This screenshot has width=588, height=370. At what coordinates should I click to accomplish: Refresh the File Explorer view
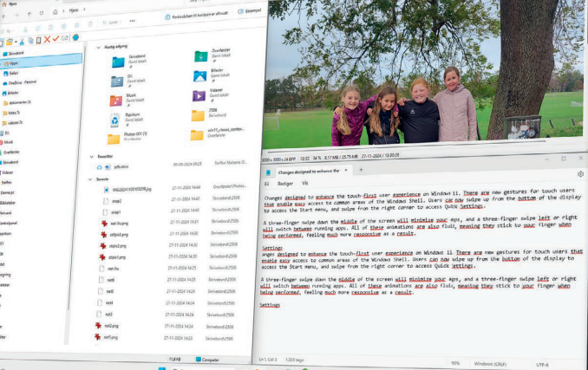point(42,13)
